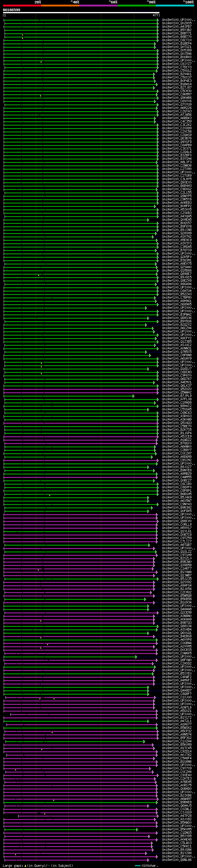This screenshot has width=197, height=868.
Task: Select the UniRef100_C5SGA5 label
Action: tap(177, 410)
